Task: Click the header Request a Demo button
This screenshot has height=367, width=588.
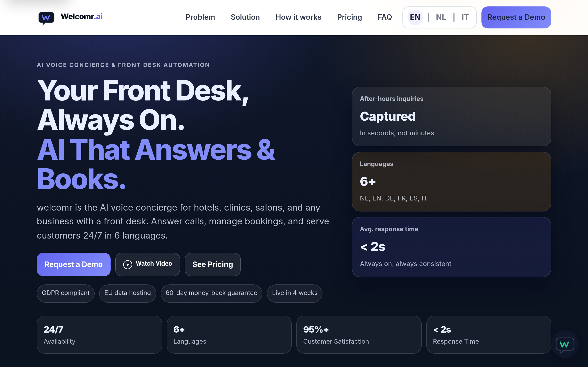Action: pyautogui.click(x=516, y=17)
